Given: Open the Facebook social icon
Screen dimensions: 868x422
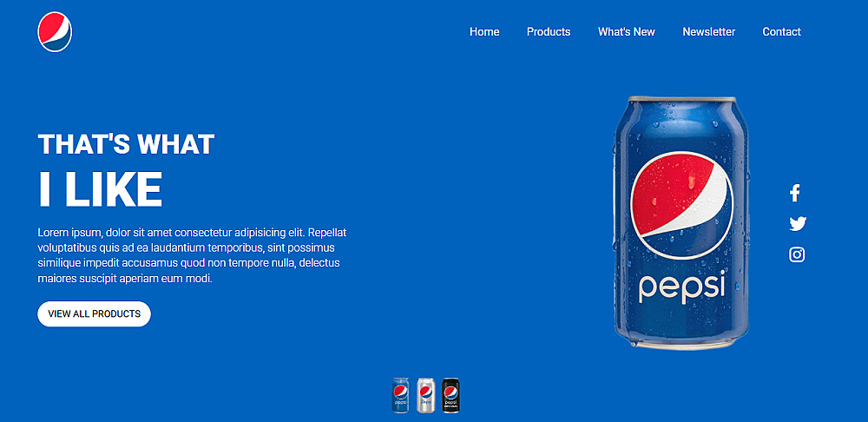Looking at the screenshot, I should 794,193.
